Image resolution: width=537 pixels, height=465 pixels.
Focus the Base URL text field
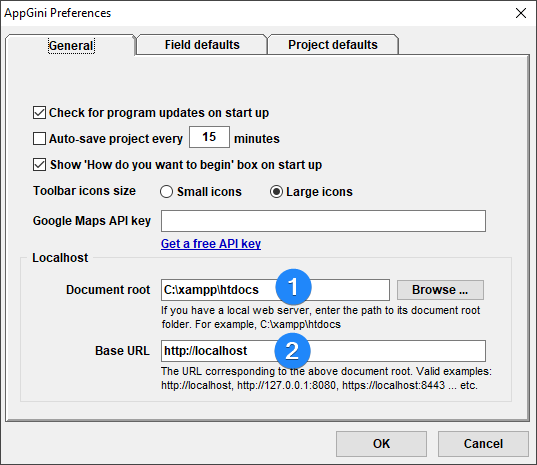pos(323,351)
